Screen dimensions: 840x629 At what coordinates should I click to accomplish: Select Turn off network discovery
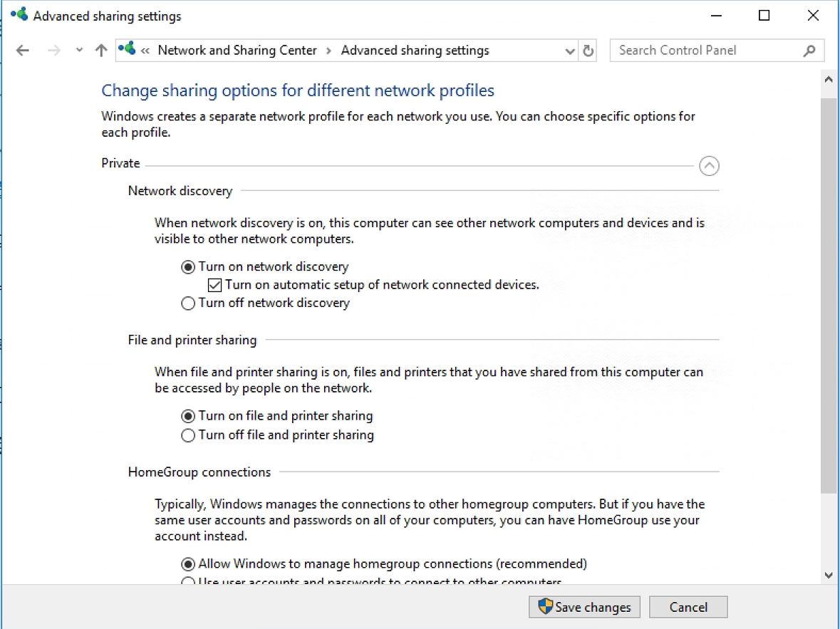pyautogui.click(x=187, y=303)
